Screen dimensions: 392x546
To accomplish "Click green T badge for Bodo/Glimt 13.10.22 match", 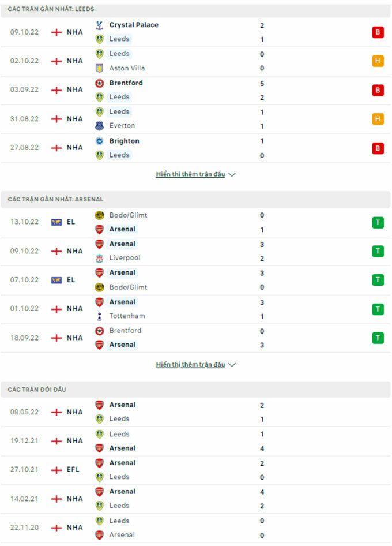I will [378, 222].
